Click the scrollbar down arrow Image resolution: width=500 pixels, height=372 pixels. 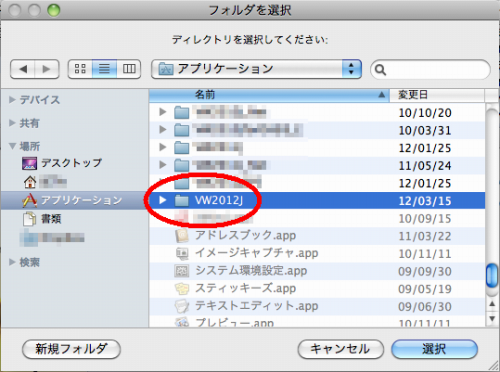coord(492,318)
